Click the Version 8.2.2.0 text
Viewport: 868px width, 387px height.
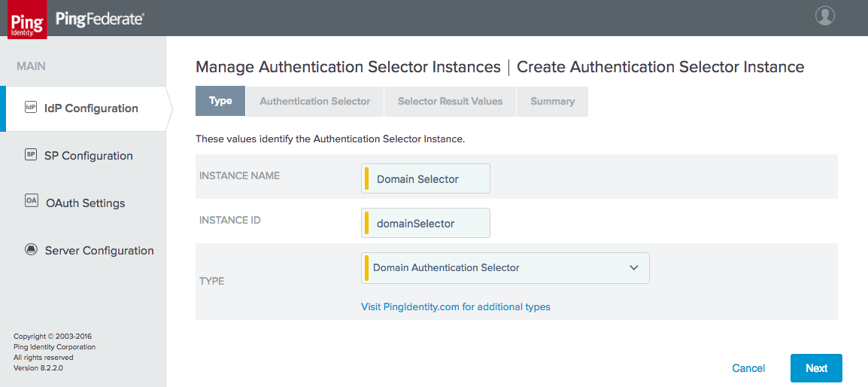[38, 367]
